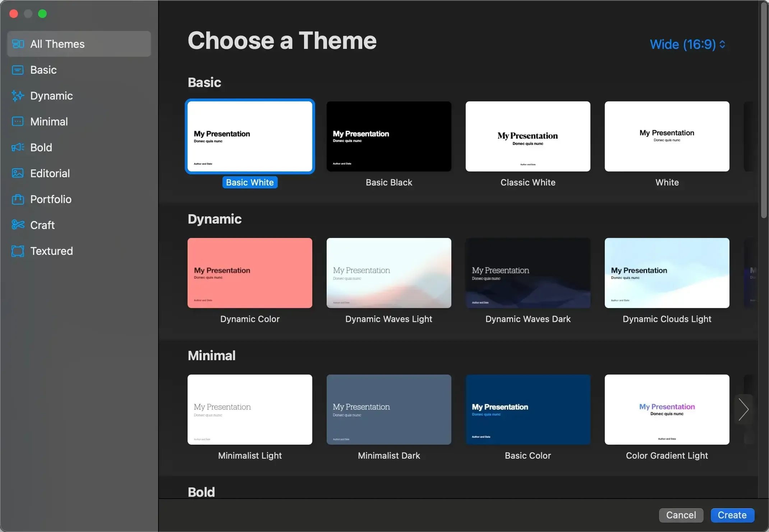Click the Craft scissors icon in sidebar
The height and width of the screenshot is (532, 769).
pyautogui.click(x=18, y=225)
